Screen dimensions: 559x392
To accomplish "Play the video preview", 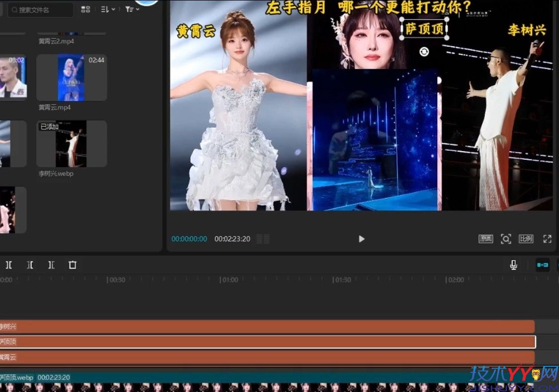I will pyautogui.click(x=361, y=239).
